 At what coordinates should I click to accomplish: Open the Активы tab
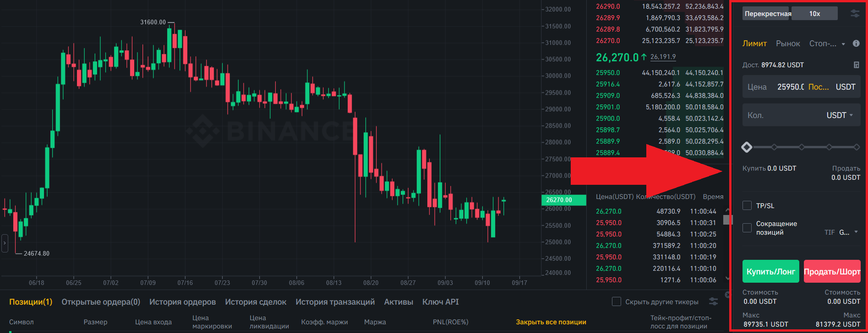pos(399,302)
